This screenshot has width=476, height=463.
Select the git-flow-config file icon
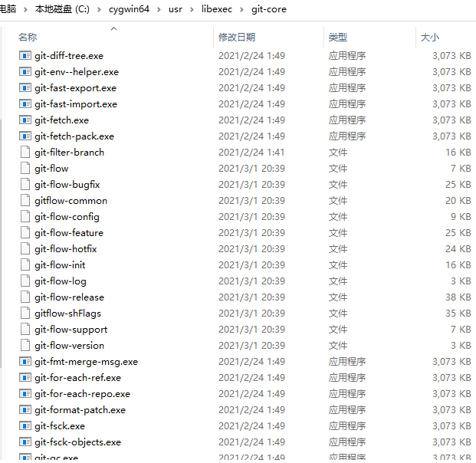coord(25,217)
